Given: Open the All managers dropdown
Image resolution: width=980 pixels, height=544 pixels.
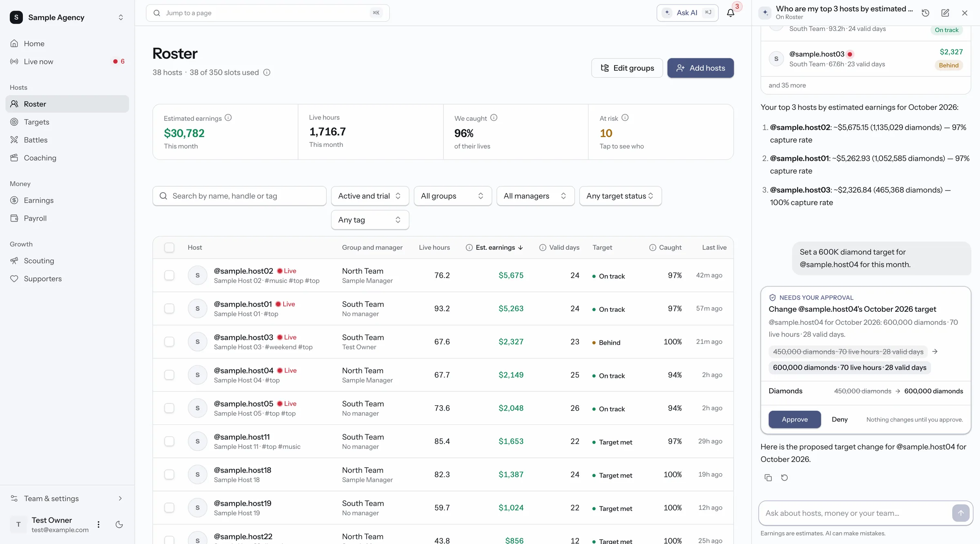Looking at the screenshot, I should pyautogui.click(x=535, y=196).
